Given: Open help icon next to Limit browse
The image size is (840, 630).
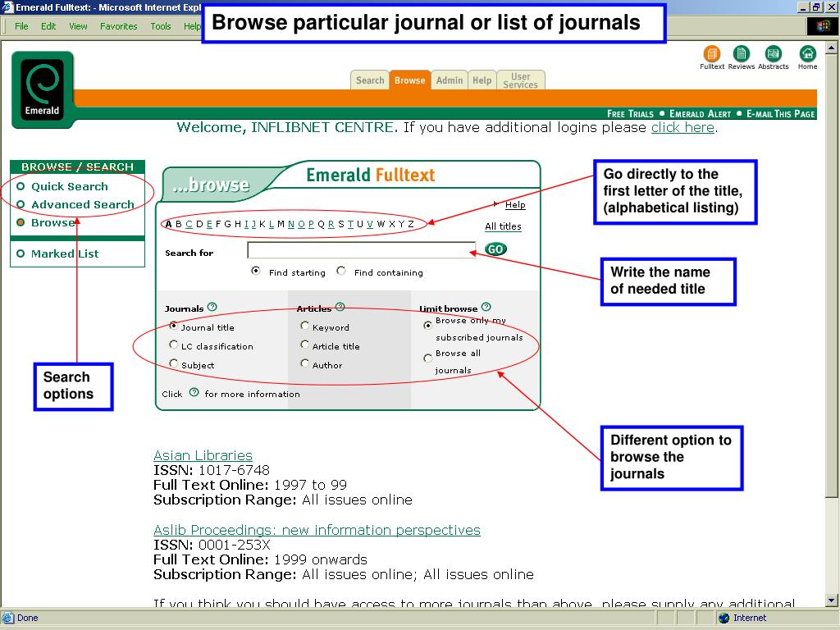Looking at the screenshot, I should [486, 307].
